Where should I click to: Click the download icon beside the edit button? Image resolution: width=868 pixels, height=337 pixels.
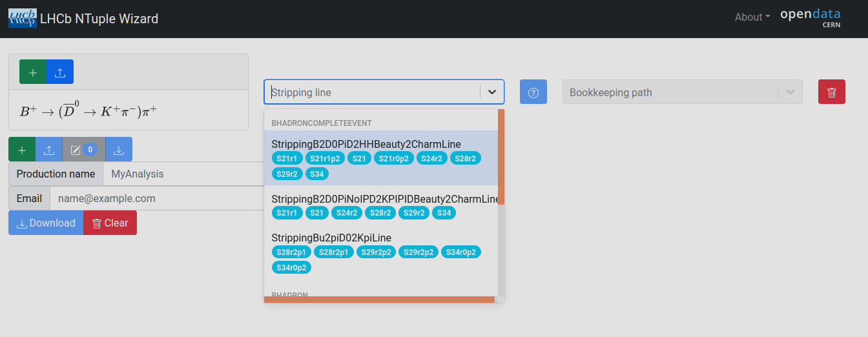click(119, 150)
